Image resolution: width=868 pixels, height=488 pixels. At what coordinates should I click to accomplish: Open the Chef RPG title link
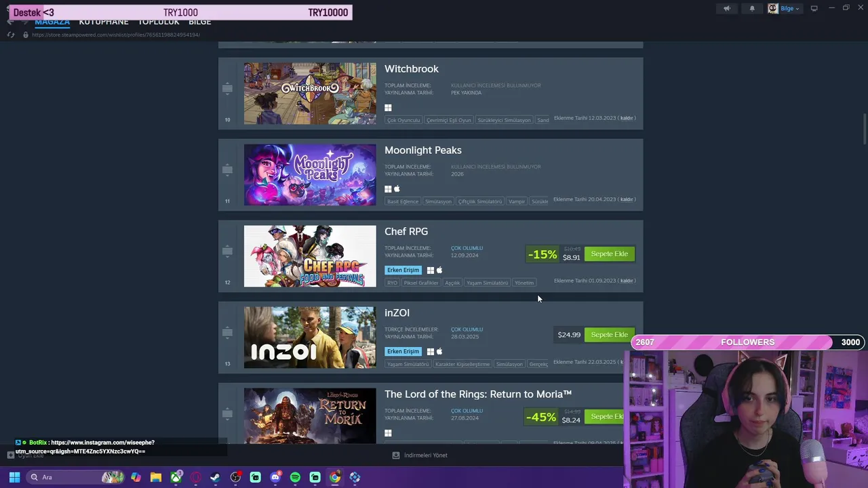point(406,231)
